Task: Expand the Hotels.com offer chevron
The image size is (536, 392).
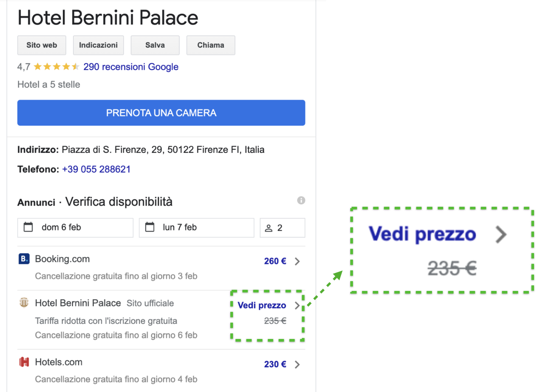Action: 297,364
